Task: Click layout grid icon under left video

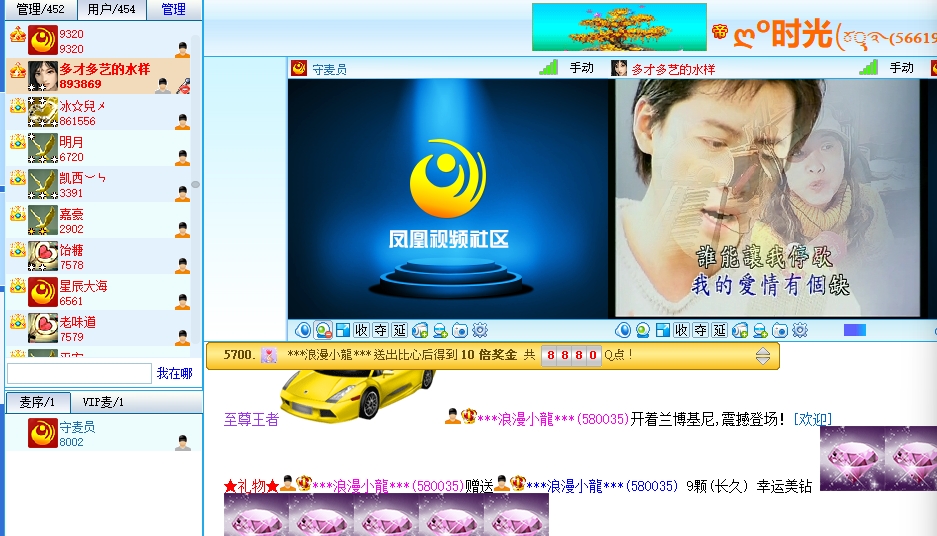Action: [342, 330]
